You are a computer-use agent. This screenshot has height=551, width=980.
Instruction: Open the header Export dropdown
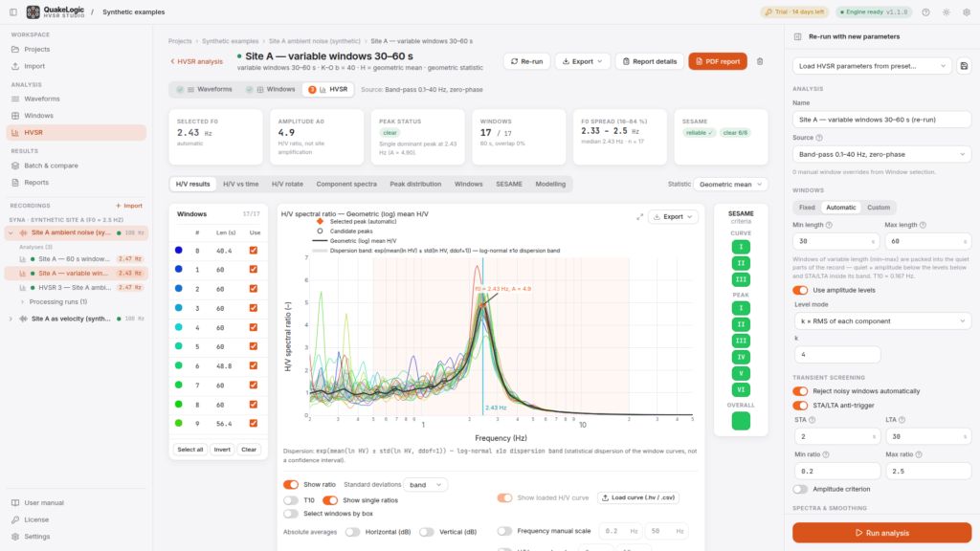583,61
